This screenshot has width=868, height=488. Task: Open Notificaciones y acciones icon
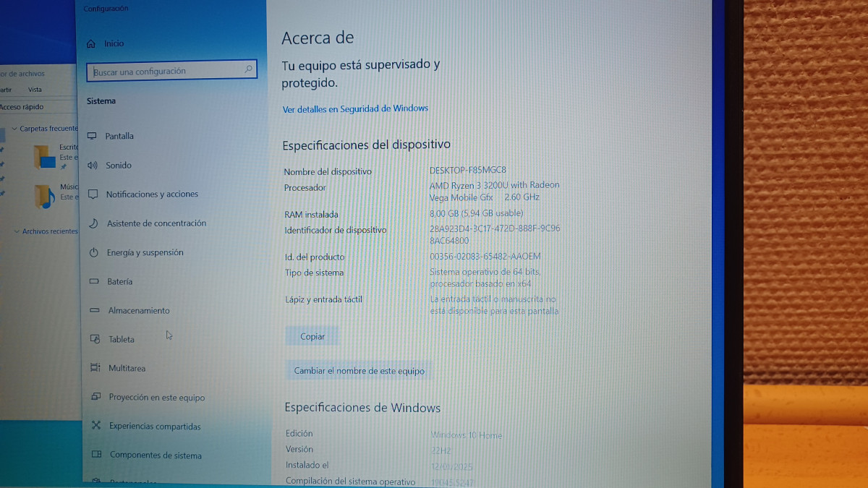pos(93,194)
